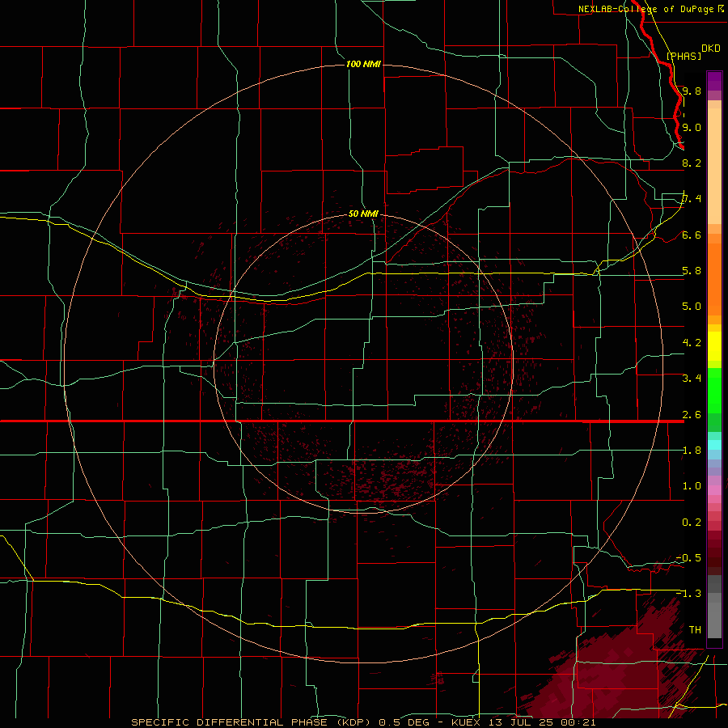
Task: Click the 1.8 legend value
Action: point(692,451)
